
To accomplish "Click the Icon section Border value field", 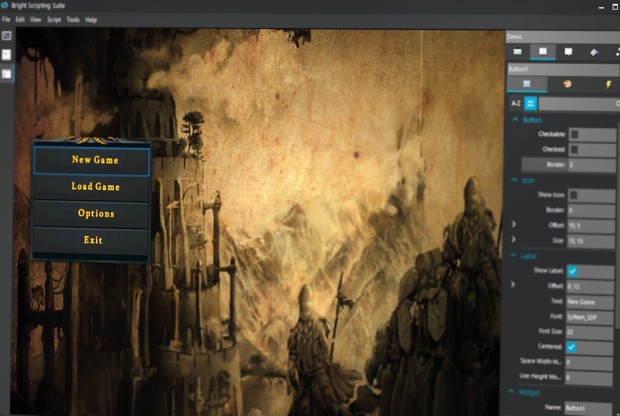I will 591,210.
